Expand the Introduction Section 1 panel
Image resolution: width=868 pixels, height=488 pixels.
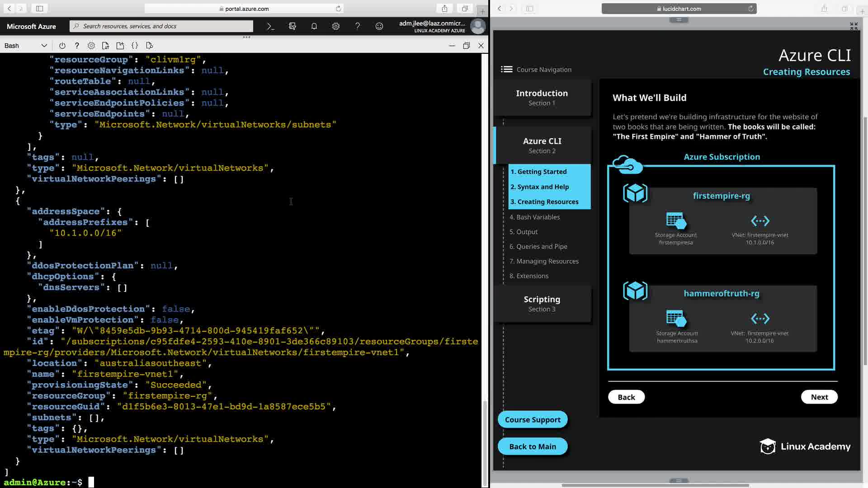[x=542, y=98]
